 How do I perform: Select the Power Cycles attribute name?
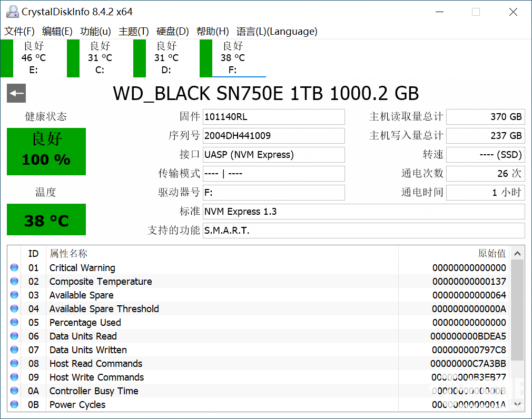point(77,405)
